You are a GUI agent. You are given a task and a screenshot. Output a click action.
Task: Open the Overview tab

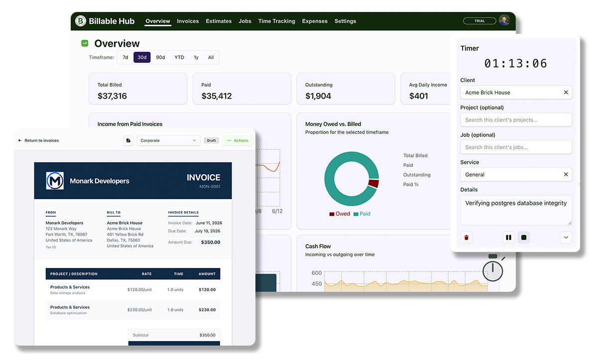tap(158, 21)
